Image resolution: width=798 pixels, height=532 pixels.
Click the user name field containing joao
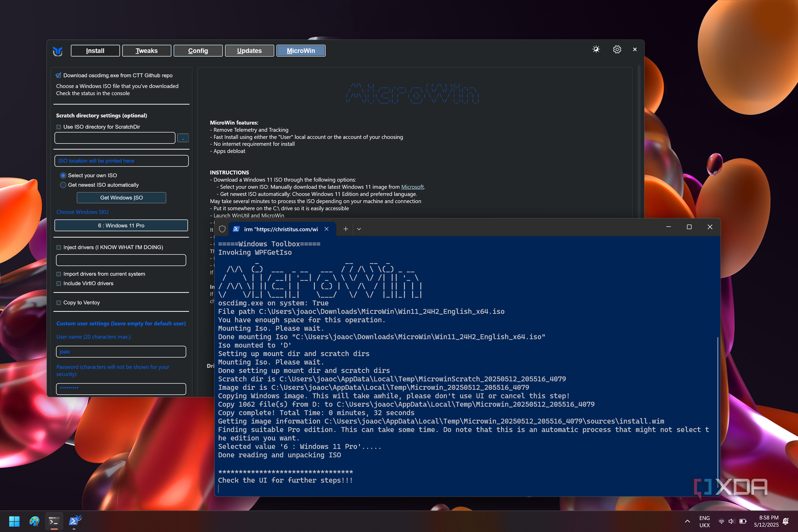tap(121, 352)
